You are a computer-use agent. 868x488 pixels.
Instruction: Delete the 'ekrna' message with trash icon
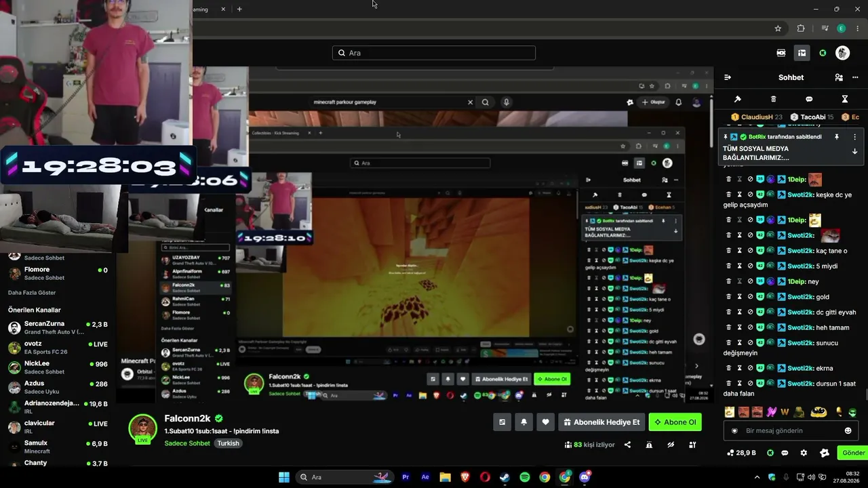pos(729,368)
